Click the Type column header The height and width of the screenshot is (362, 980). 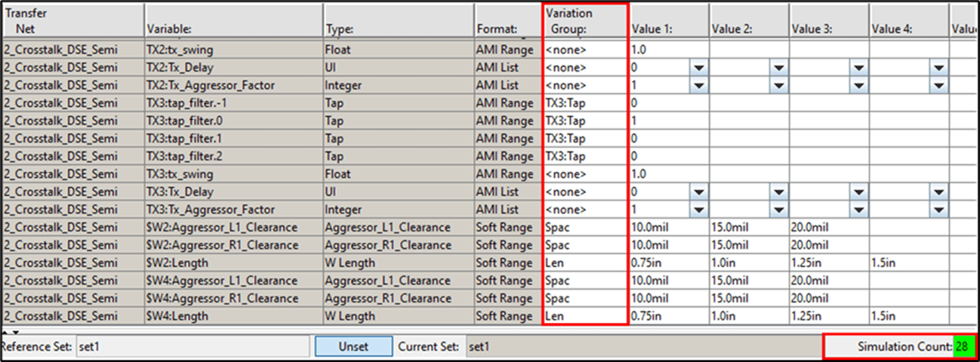click(x=399, y=21)
